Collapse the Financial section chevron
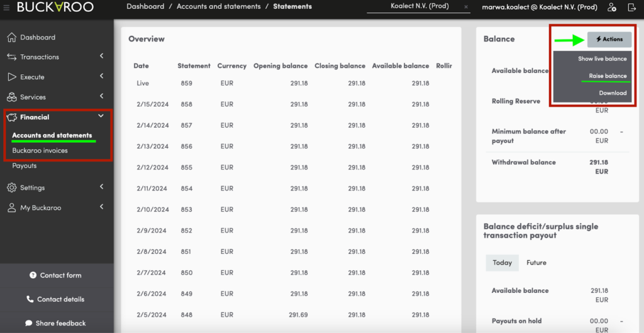 [x=101, y=116]
